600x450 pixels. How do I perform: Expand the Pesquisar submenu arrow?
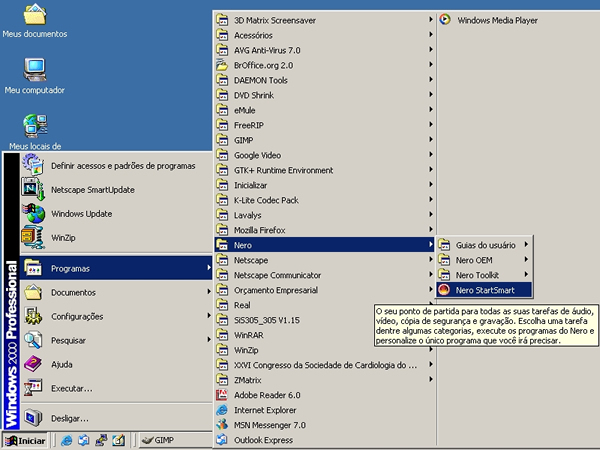point(209,340)
